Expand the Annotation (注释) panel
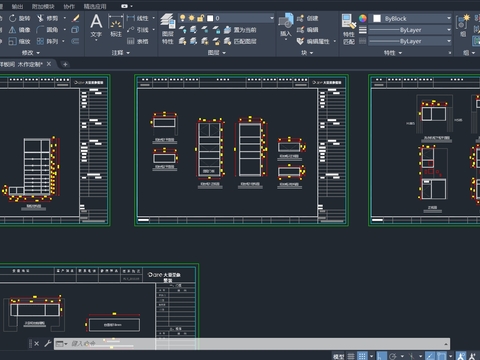This screenshot has height=360, width=480. pyautogui.click(x=120, y=53)
